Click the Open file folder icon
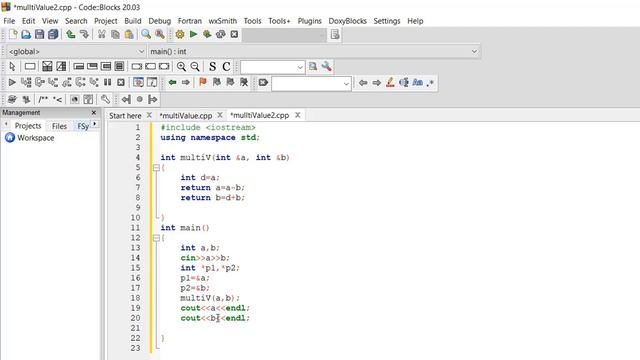 tap(26, 34)
